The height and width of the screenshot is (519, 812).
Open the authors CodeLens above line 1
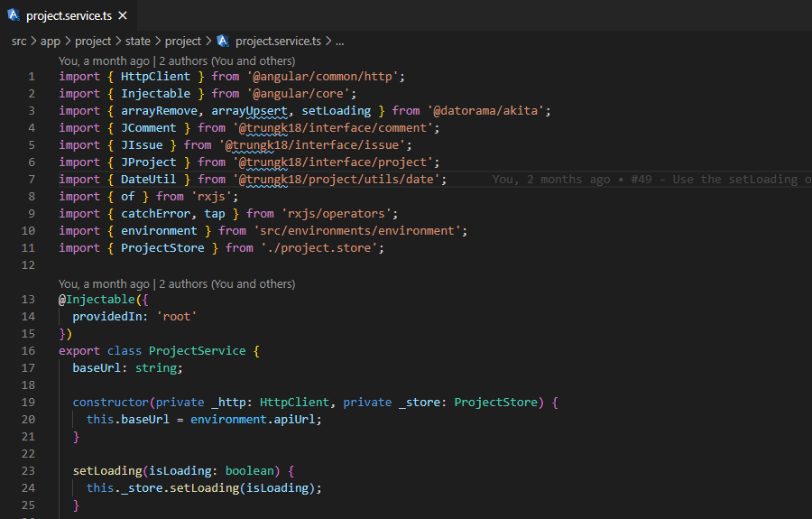[177, 61]
